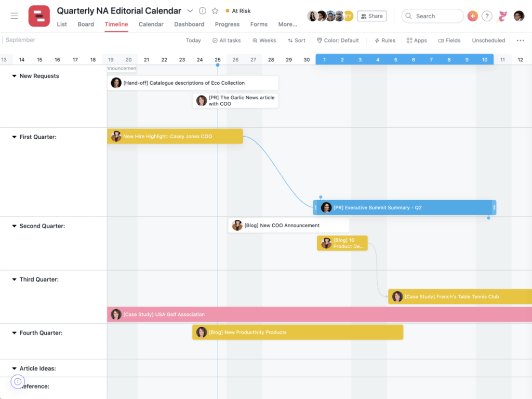Image resolution: width=532 pixels, height=399 pixels.
Task: Click the pink Asana party celebration icon
Action: coord(501,16)
